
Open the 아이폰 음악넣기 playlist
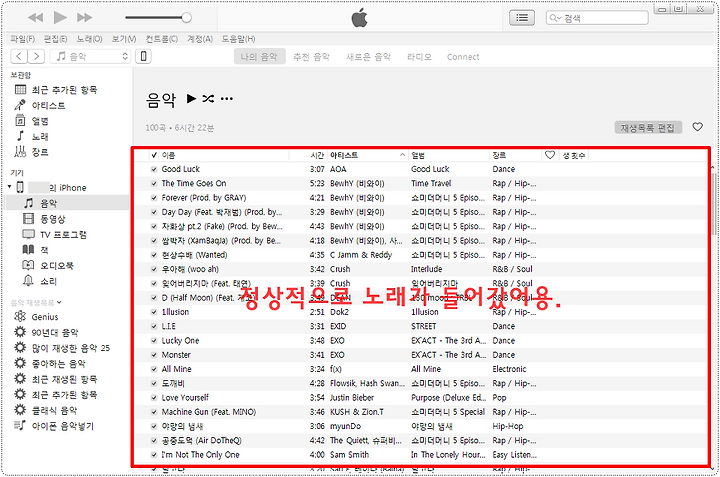(x=62, y=426)
